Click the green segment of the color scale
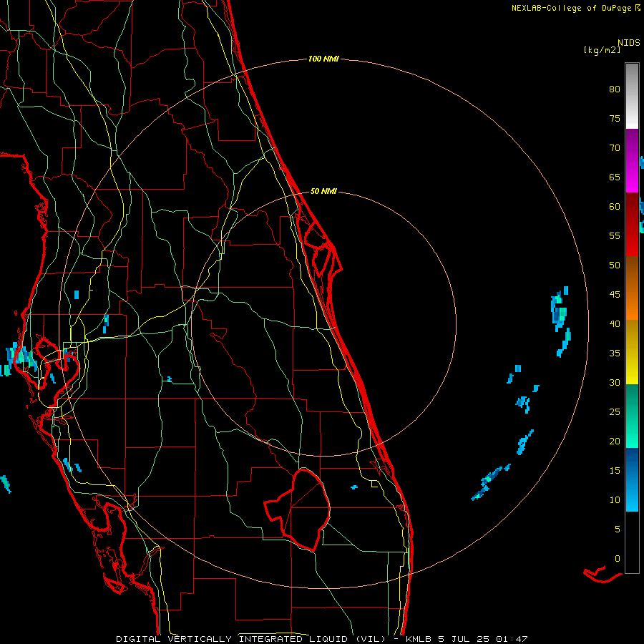Screen dimensions: 644x644 (632, 416)
